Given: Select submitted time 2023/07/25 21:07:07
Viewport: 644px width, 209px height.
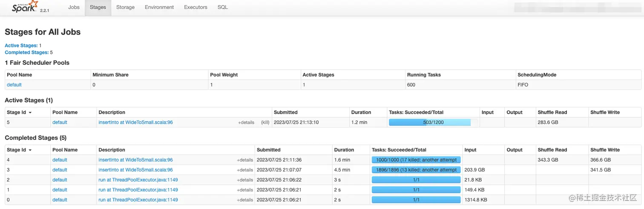Looking at the screenshot, I should 279,170.
